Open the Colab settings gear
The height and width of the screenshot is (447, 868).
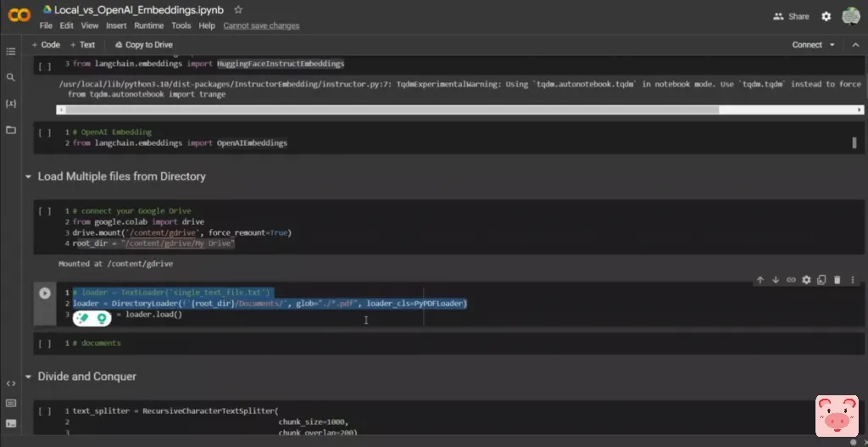tap(826, 17)
